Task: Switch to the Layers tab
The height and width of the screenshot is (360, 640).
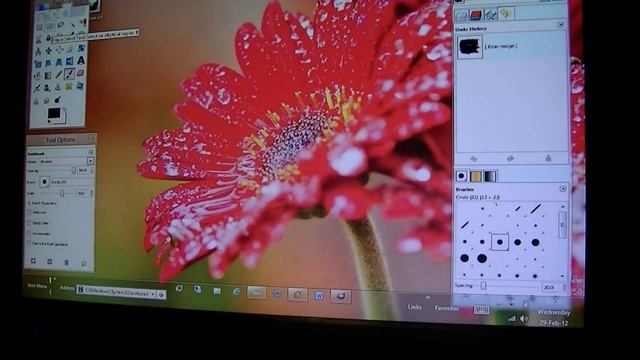Action: click(x=461, y=15)
